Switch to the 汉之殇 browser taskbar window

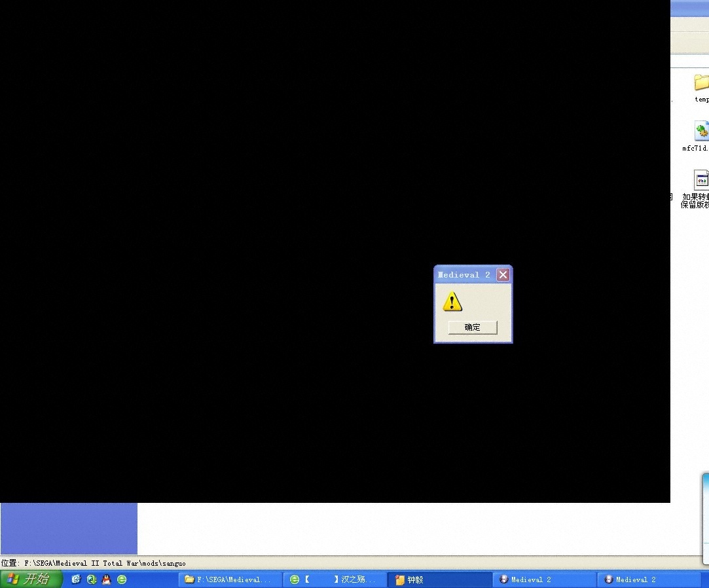(x=334, y=579)
